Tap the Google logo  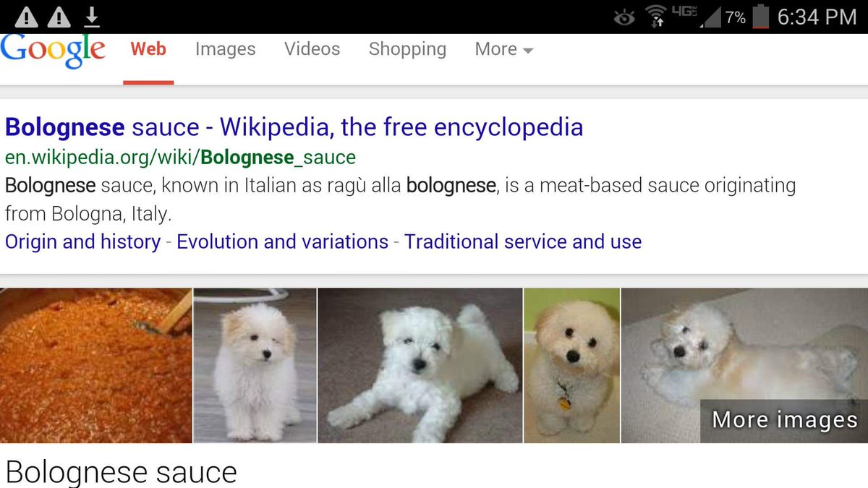point(52,51)
